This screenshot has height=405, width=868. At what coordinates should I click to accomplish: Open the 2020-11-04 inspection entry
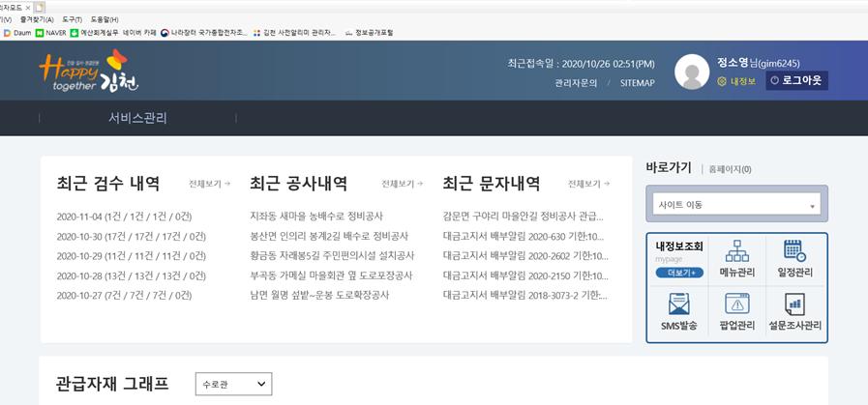131,216
